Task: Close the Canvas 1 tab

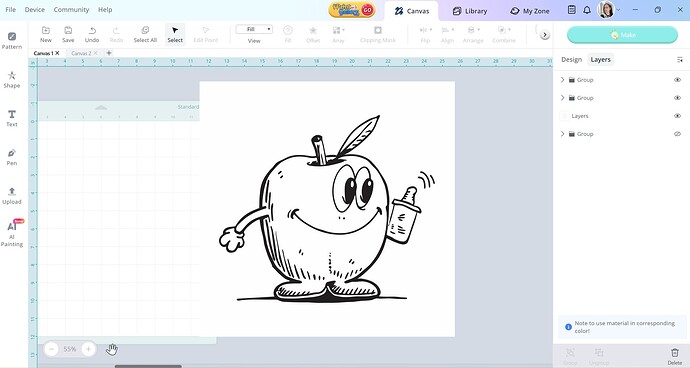Action: pos(57,53)
